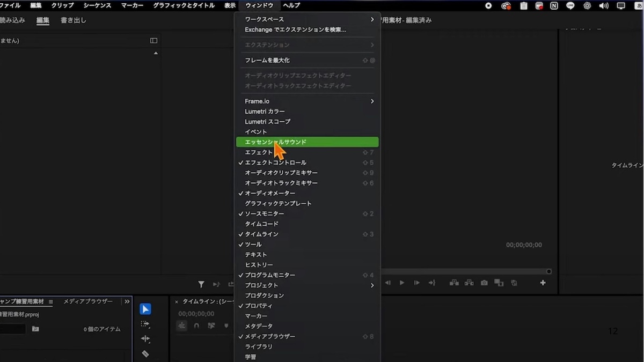Click the Lift button in Program Monitor
This screenshot has height=362, width=644.
pyautogui.click(x=454, y=283)
